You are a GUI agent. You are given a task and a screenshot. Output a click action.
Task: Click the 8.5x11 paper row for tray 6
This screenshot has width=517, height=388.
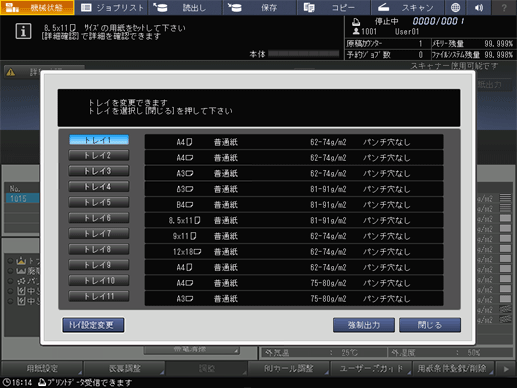coord(294,220)
